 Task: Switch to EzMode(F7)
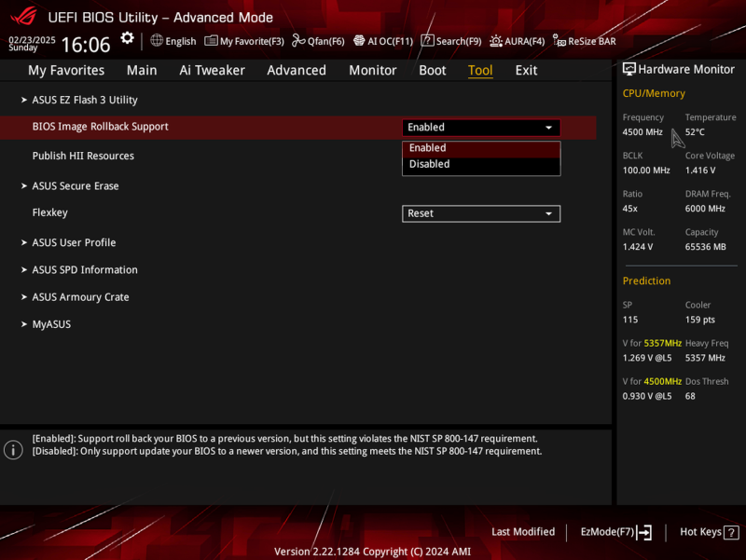616,532
